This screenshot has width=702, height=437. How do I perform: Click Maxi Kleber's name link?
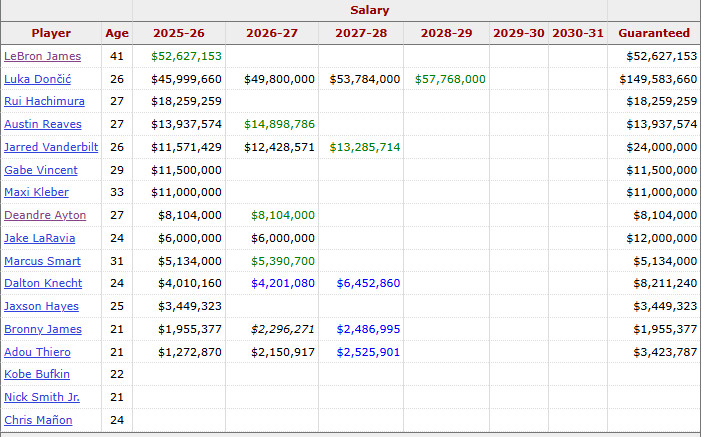[x=36, y=192]
